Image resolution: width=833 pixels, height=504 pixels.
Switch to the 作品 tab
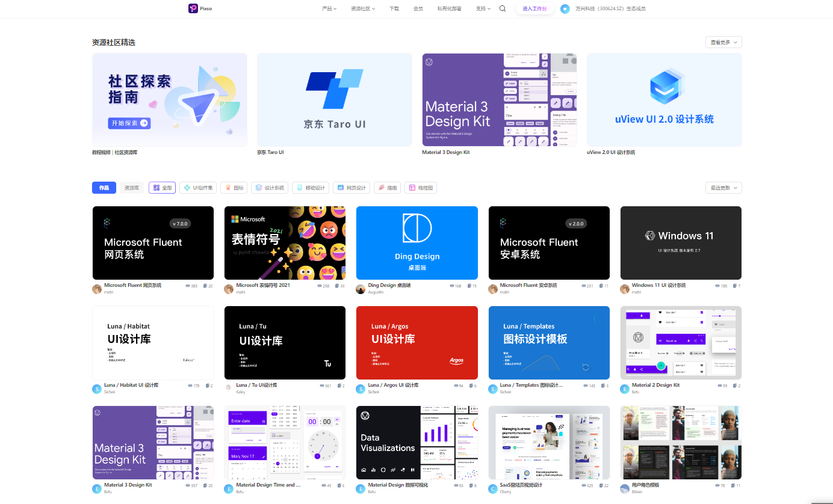point(104,188)
